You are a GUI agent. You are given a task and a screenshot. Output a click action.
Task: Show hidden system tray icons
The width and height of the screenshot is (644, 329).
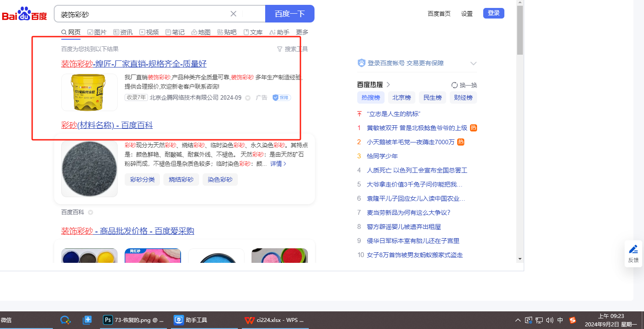pyautogui.click(x=518, y=320)
